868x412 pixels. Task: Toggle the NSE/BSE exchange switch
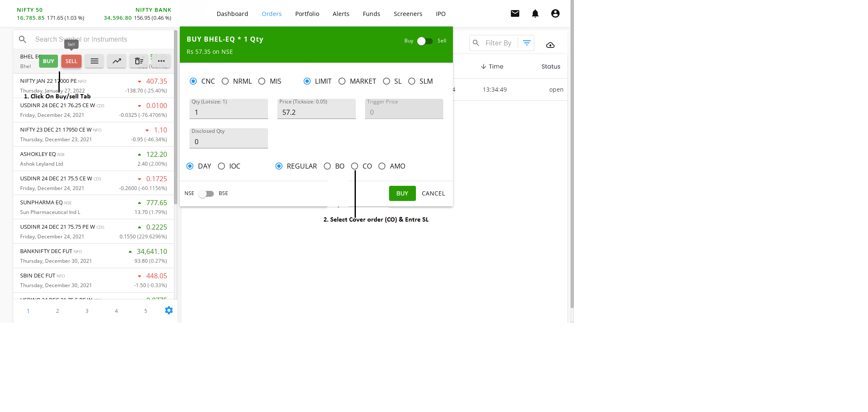(x=206, y=193)
